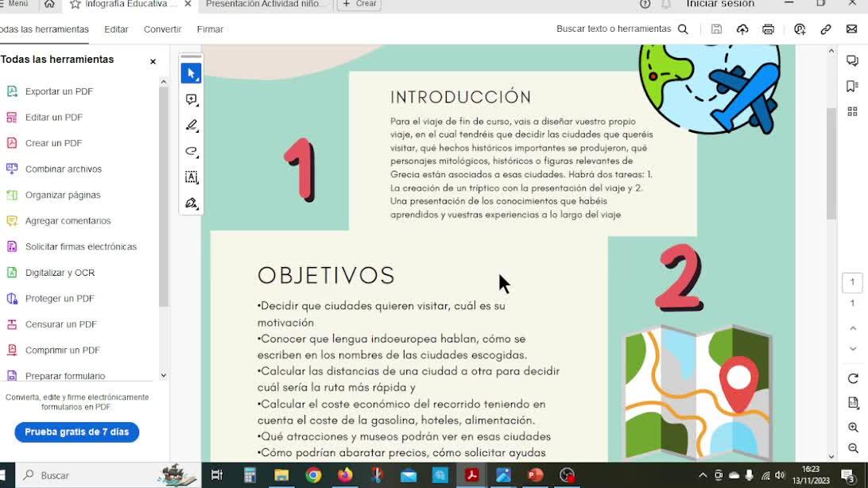The height and width of the screenshot is (488, 868).
Task: Open the fill and sign pen tool
Action: point(191,203)
